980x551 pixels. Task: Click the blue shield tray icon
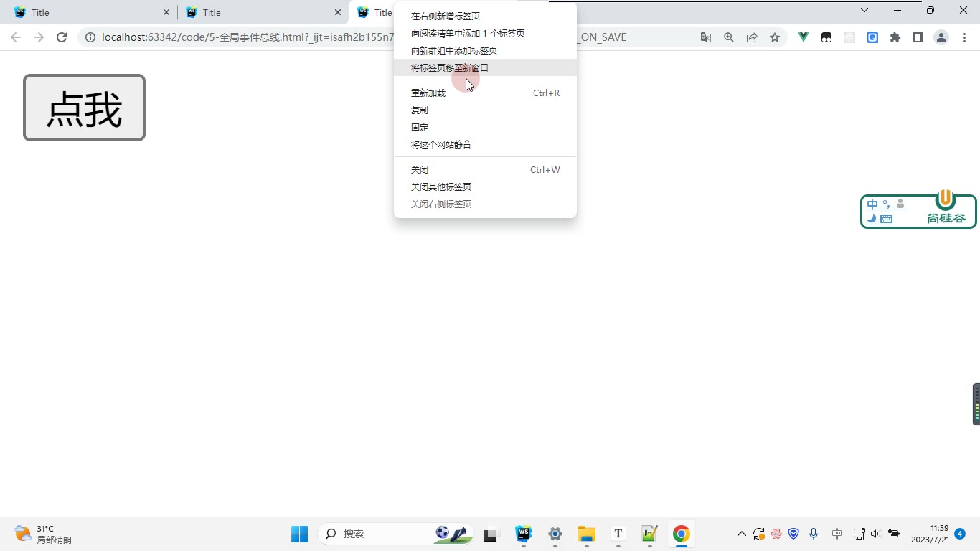[793, 534]
